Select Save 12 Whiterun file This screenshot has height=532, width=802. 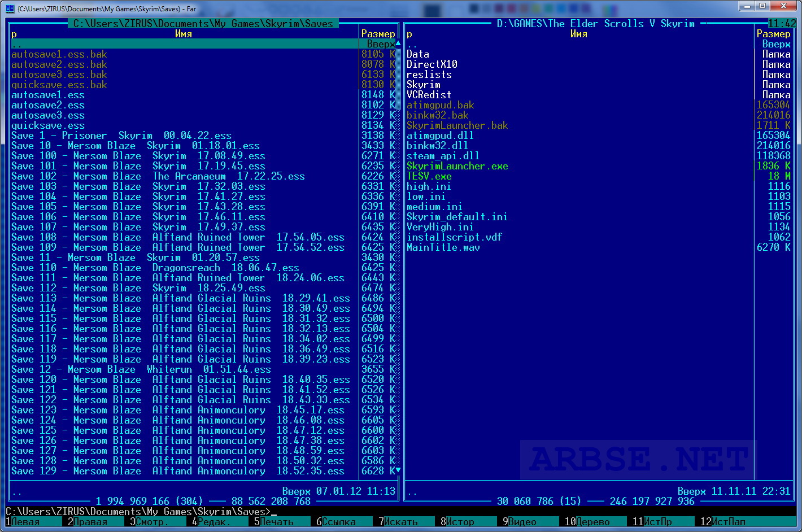(x=141, y=369)
